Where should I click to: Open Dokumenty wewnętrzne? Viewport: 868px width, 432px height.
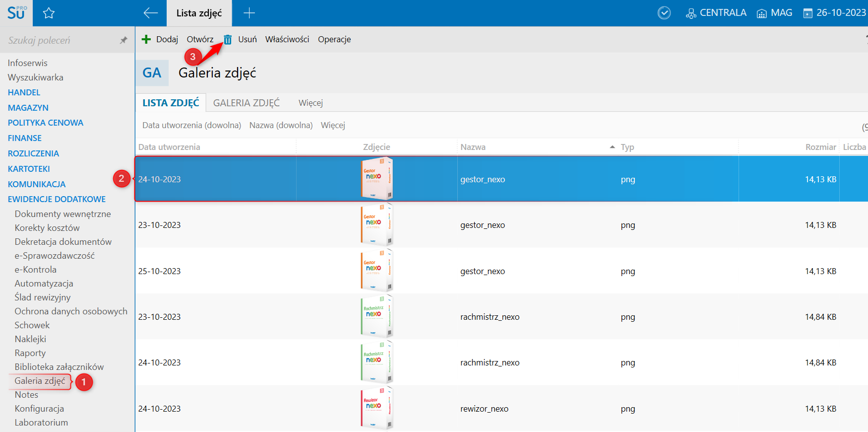coord(63,214)
